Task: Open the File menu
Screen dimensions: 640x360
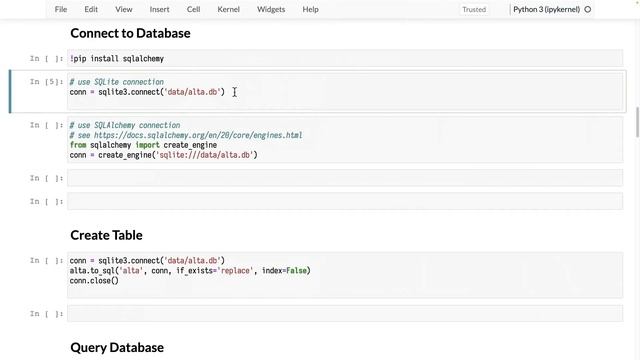Action: point(61,9)
